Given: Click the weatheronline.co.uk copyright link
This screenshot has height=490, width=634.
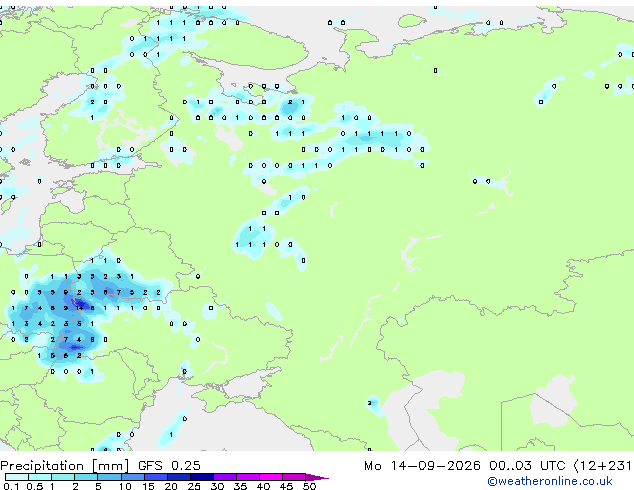Looking at the screenshot, I should coord(550,481).
